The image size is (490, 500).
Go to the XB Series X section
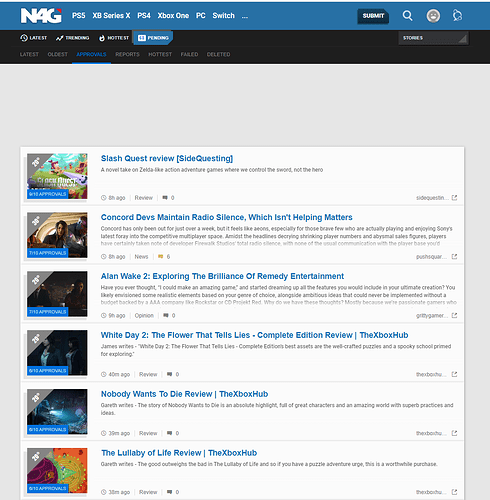(111, 16)
